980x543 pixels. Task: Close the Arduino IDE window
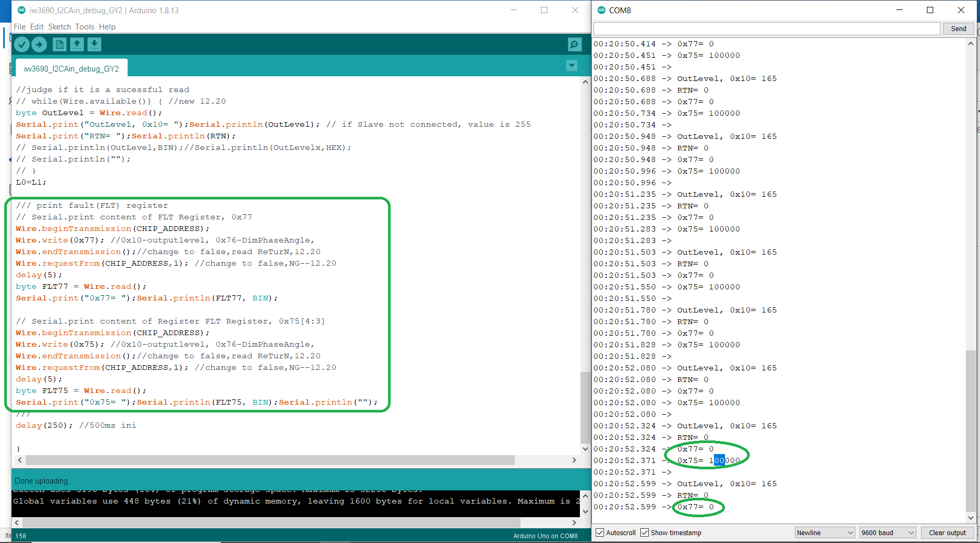[x=575, y=10]
